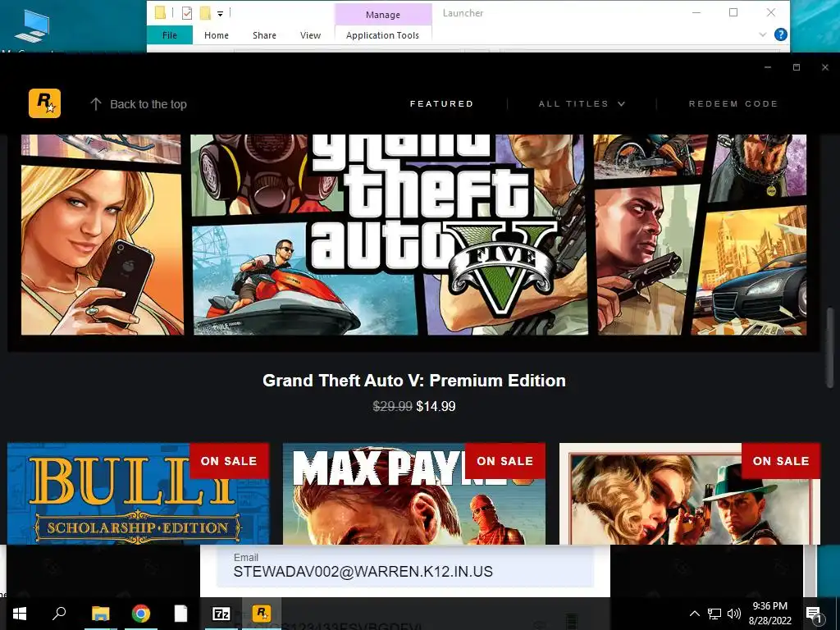This screenshot has width=840, height=630.
Task: Click the Rockstar Games logo in launcher
Action: click(x=44, y=103)
